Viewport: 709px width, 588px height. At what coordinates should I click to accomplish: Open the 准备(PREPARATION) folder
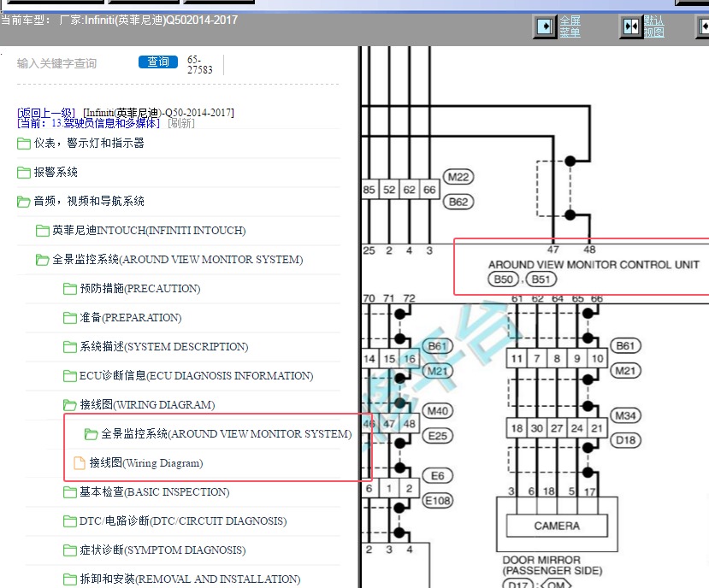(x=130, y=318)
